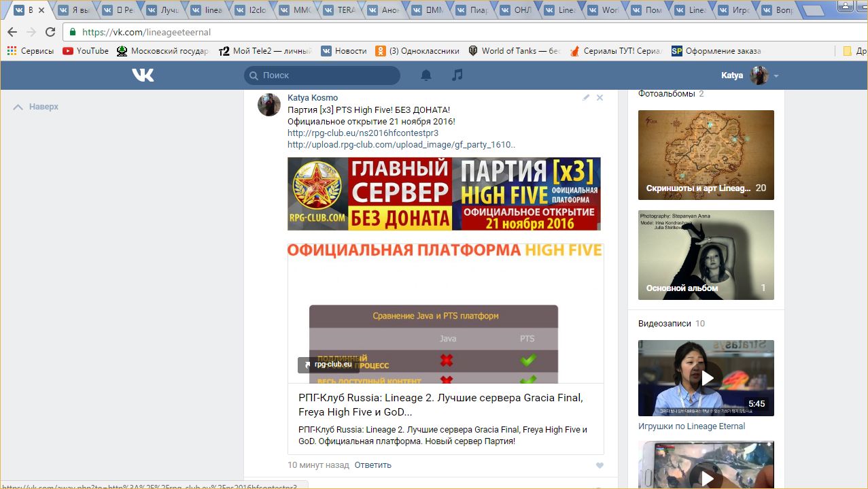Switch to the Анон browser tab

coord(383,10)
